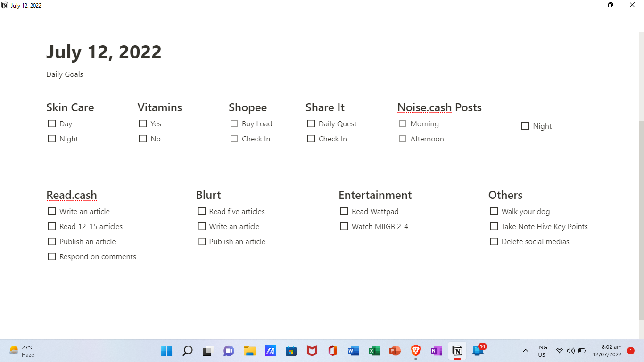
Task: Click the Blurt heading
Action: tap(208, 195)
